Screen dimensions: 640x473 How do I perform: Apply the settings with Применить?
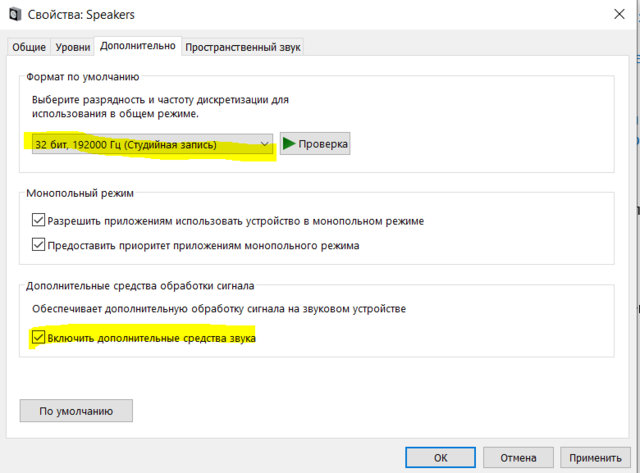pos(597,457)
